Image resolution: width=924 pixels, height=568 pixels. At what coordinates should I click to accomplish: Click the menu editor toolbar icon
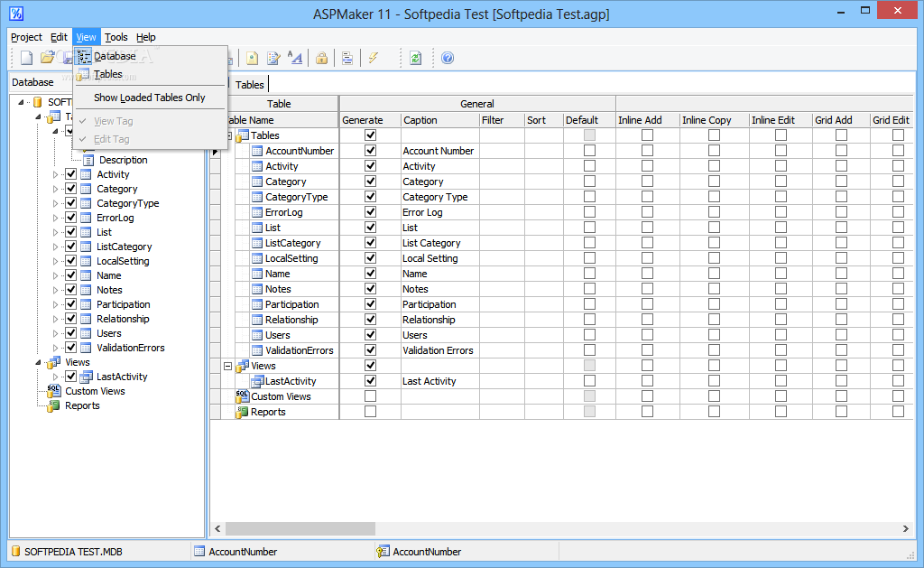(347, 58)
